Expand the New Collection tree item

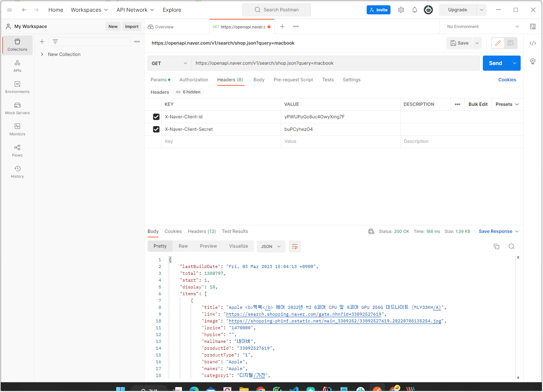point(42,54)
